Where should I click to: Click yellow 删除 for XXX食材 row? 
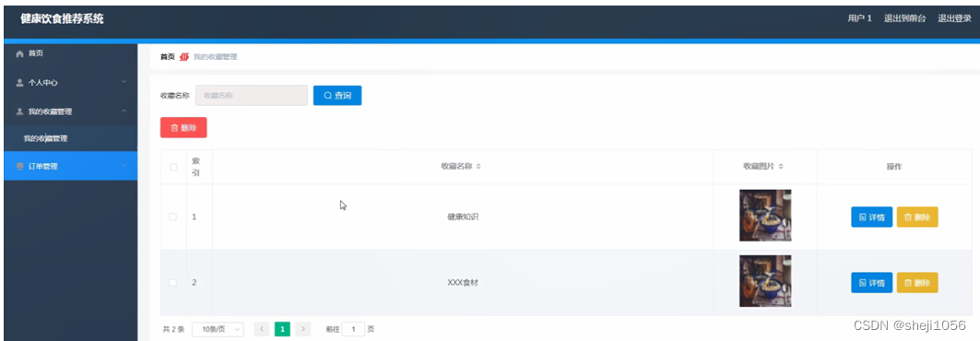[917, 283]
